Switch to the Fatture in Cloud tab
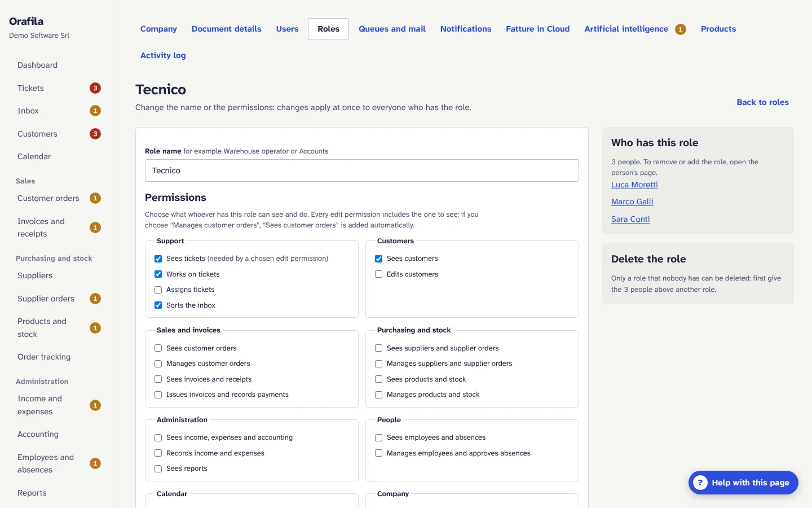Viewport: 812px width, 508px height. point(537,29)
